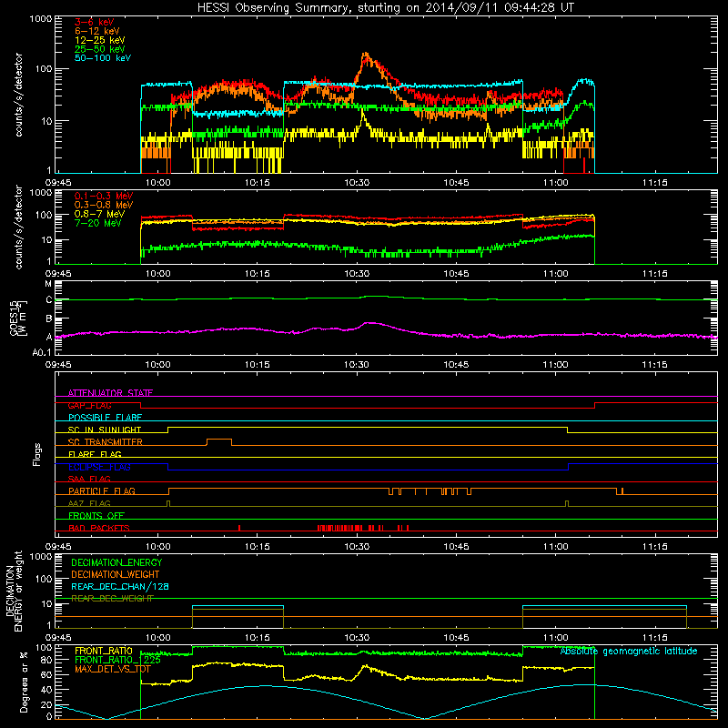The width and height of the screenshot is (728, 728).
Task: Click the 0.3-0.8 MeV legend label
Action: (104, 205)
